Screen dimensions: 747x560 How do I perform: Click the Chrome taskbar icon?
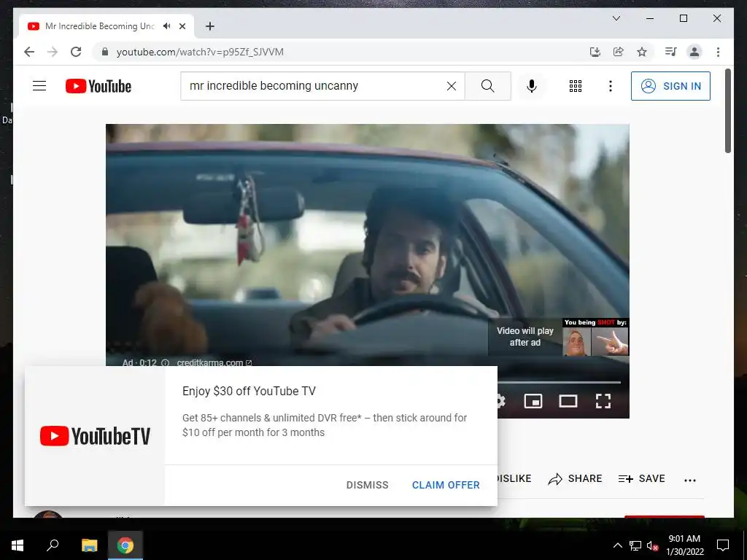pyautogui.click(x=125, y=545)
